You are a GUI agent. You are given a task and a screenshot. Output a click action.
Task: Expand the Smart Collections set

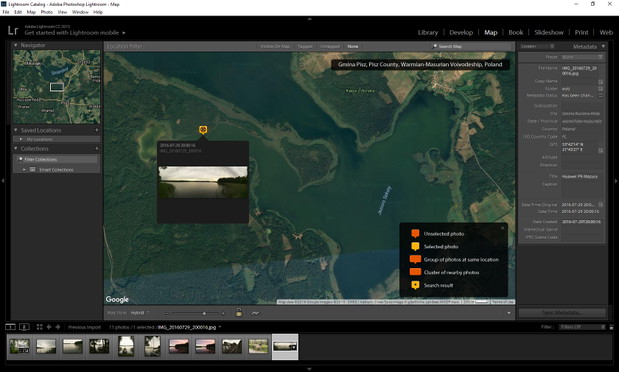pyautogui.click(x=24, y=169)
